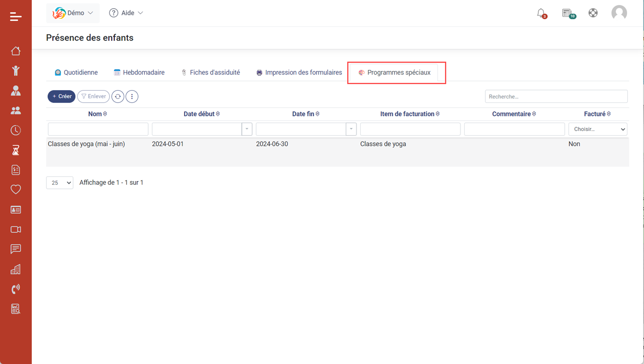This screenshot has height=364, width=644.
Task: Click the heart icon in sidebar
Action: tap(16, 189)
